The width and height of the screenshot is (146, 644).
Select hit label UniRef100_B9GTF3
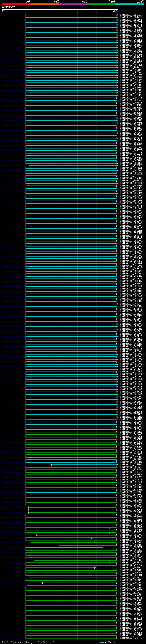click(x=131, y=610)
